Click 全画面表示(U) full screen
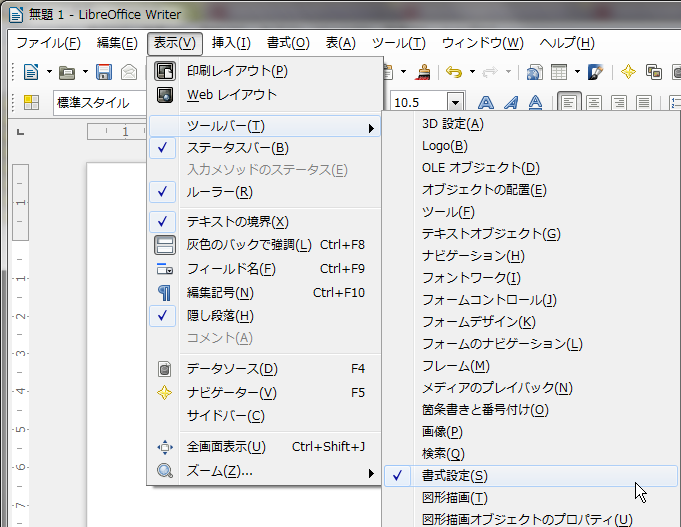The height and width of the screenshot is (527, 681). click(265, 447)
